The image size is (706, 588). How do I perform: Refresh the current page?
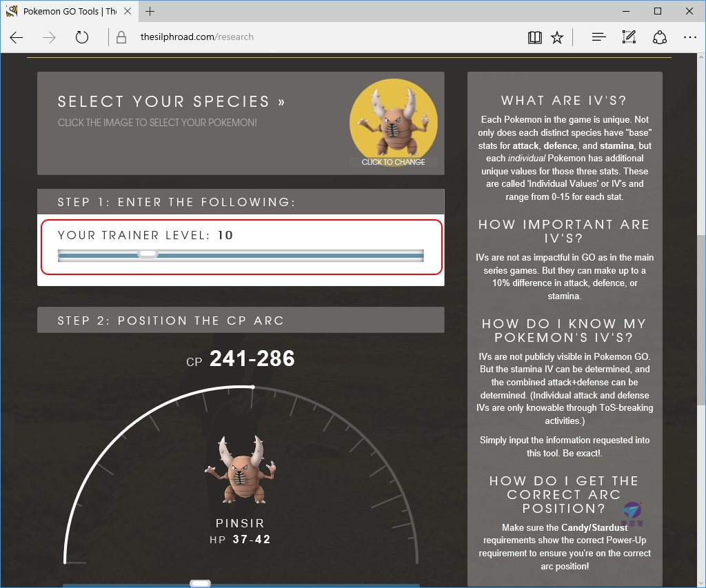point(82,37)
